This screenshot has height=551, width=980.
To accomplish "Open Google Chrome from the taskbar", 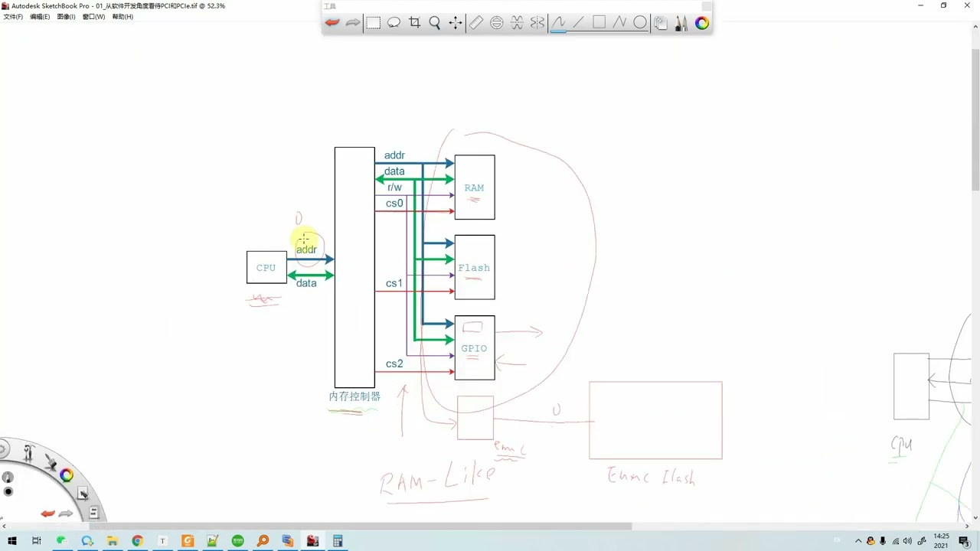I will (x=137, y=541).
